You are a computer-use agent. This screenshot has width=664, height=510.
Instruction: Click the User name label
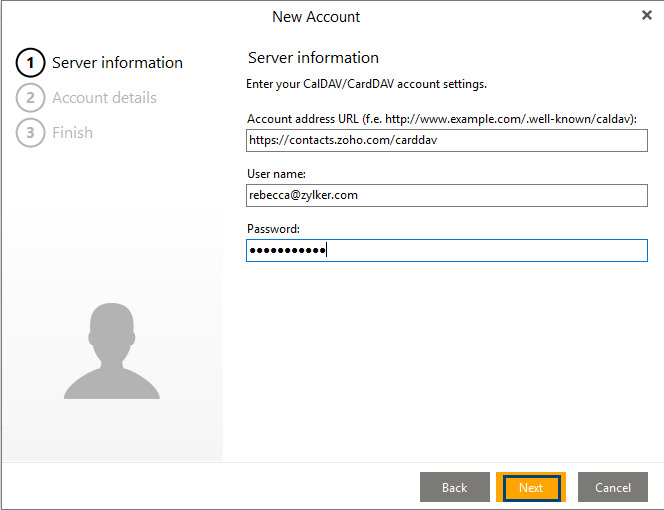pyautogui.click(x=276, y=174)
